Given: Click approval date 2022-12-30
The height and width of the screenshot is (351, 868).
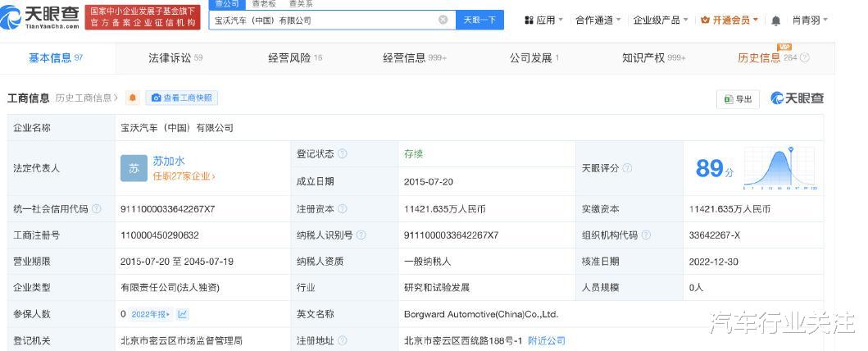Looking at the screenshot, I should 714,262.
